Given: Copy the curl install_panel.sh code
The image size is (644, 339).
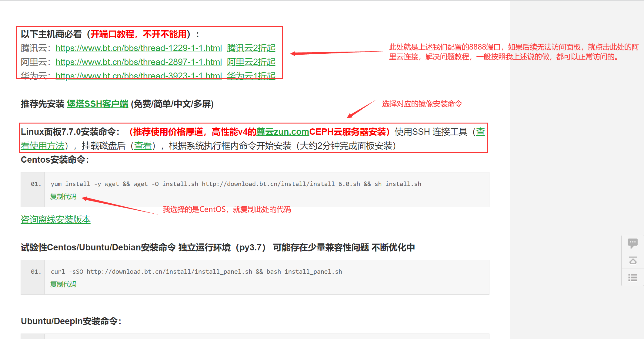Looking at the screenshot, I should point(63,284).
